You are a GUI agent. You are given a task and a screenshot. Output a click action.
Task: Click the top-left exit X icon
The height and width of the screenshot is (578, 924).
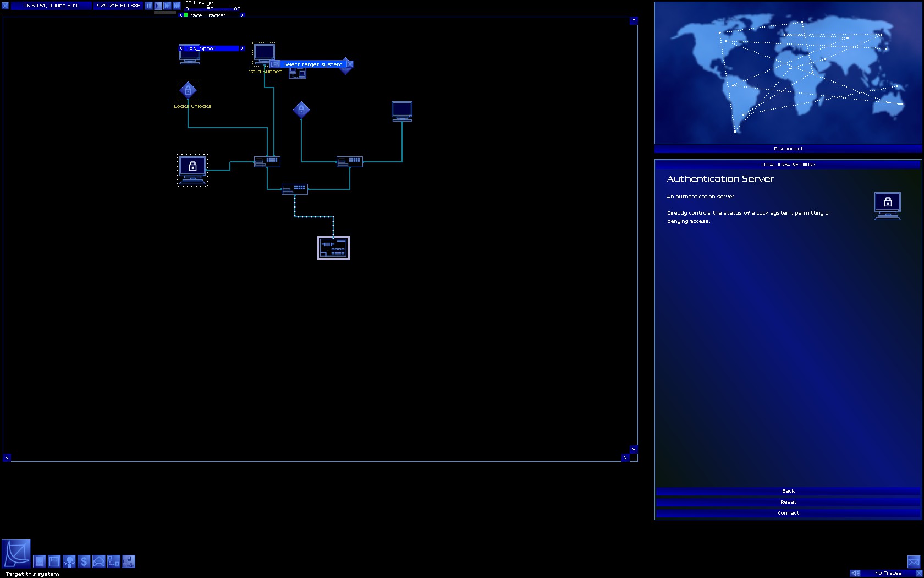pos(5,6)
